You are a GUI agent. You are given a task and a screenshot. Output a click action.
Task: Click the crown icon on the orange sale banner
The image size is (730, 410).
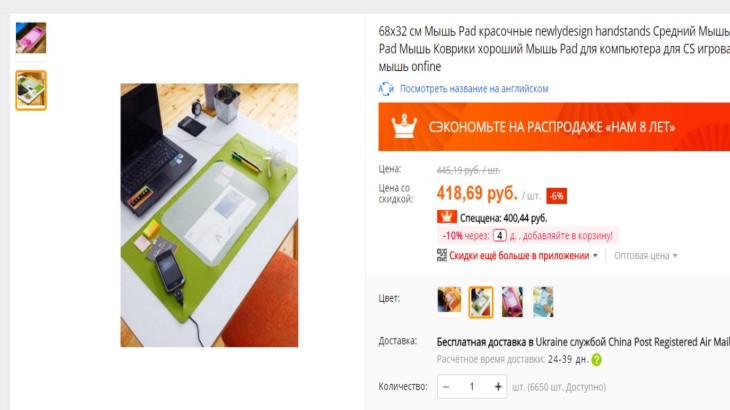point(404,126)
